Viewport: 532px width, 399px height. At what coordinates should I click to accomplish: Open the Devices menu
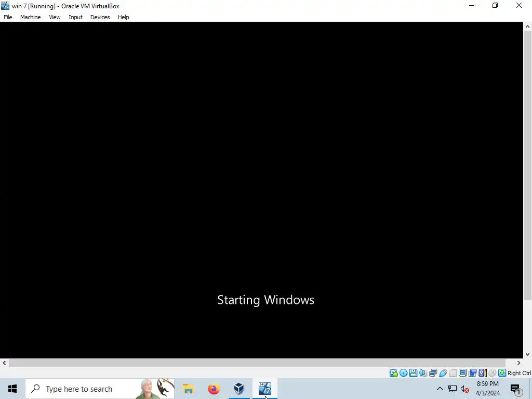[100, 17]
